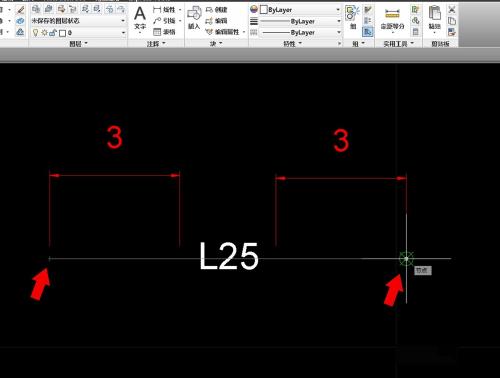The image size is (500, 378).
Task: Click the Leader (引线) annotation tool
Action: tap(164, 21)
